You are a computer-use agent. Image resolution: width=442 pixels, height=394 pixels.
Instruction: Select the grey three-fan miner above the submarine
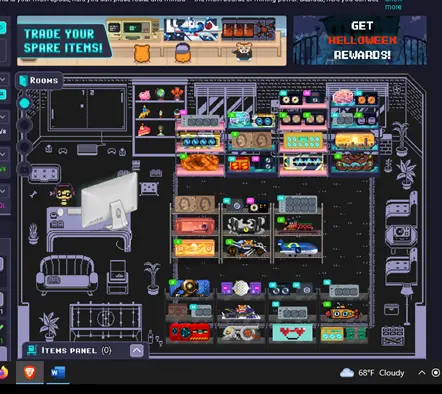click(x=344, y=291)
